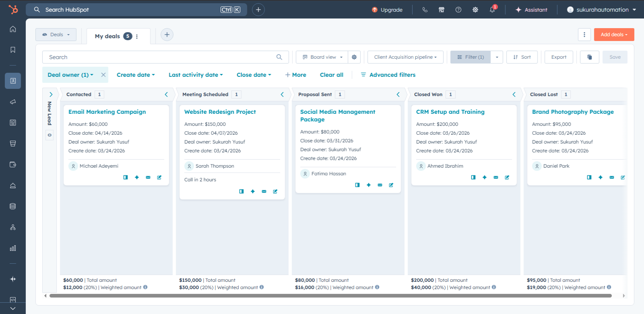Open the Settings gear in the top navigation

pos(475,10)
